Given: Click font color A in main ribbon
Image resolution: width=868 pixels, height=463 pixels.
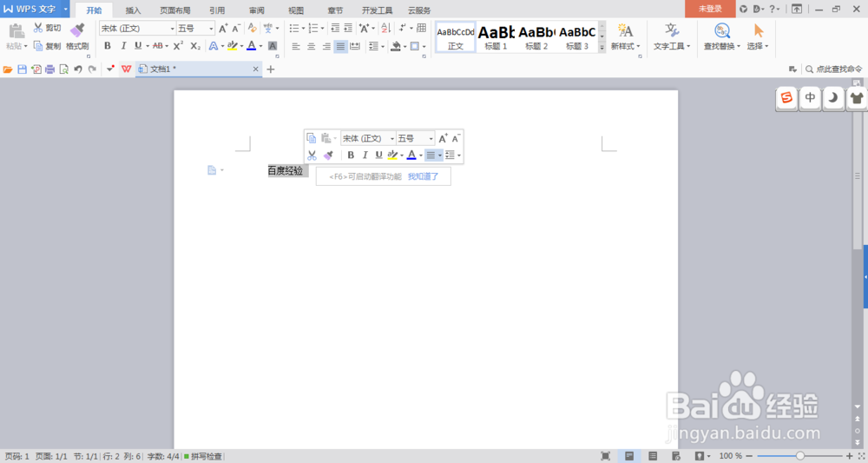Looking at the screenshot, I should coord(252,46).
